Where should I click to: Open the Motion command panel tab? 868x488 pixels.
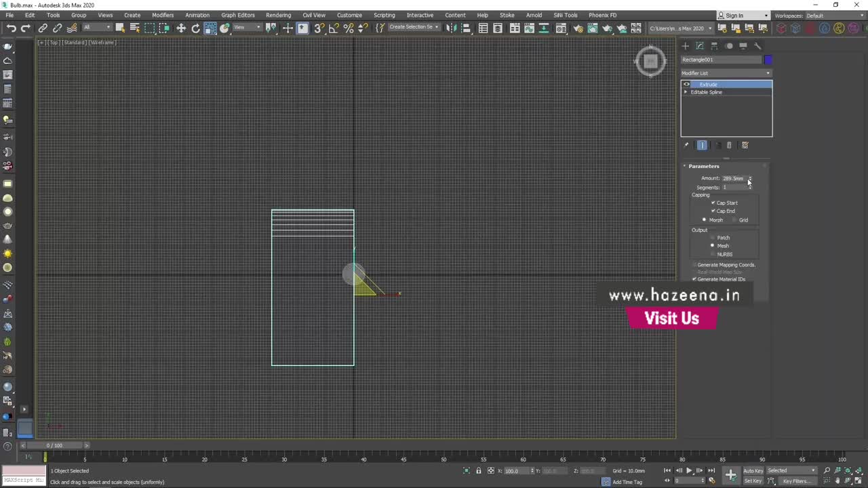[729, 45]
